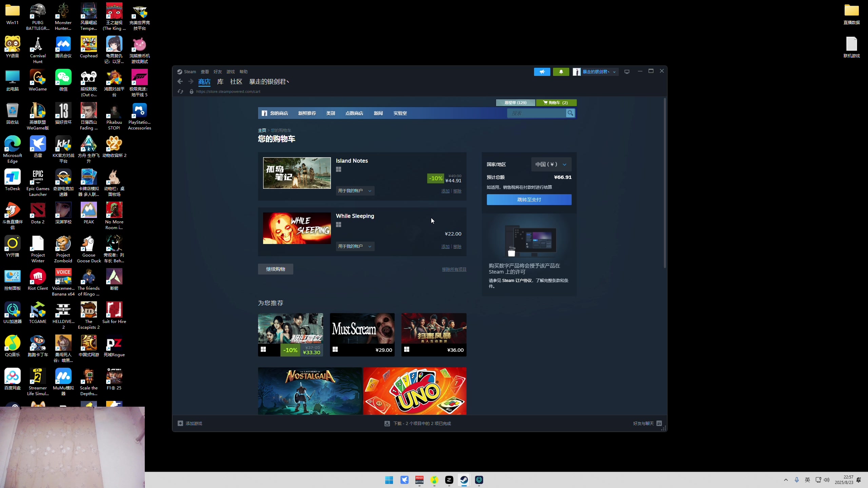Viewport: 868px width, 488px height.
Task: Select the WeChat desktop icon
Action: coord(63,80)
